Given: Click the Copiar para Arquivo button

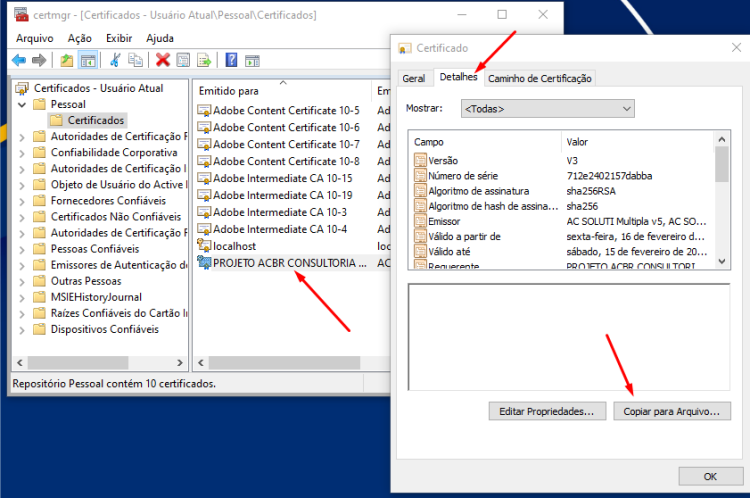Looking at the screenshot, I should (x=672, y=411).
